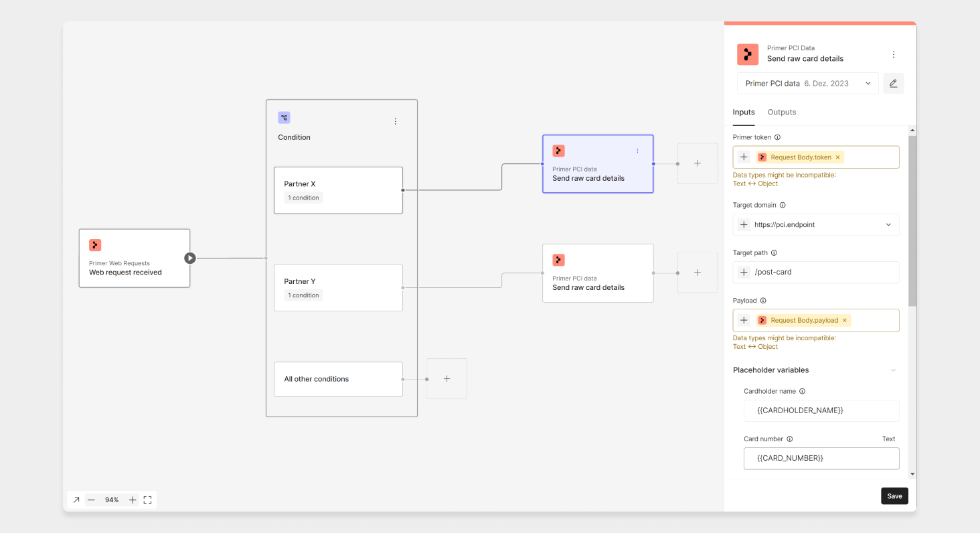This screenshot has height=533, width=980.
Task: Click the 1 condition badge under Partner Y
Action: (x=303, y=295)
